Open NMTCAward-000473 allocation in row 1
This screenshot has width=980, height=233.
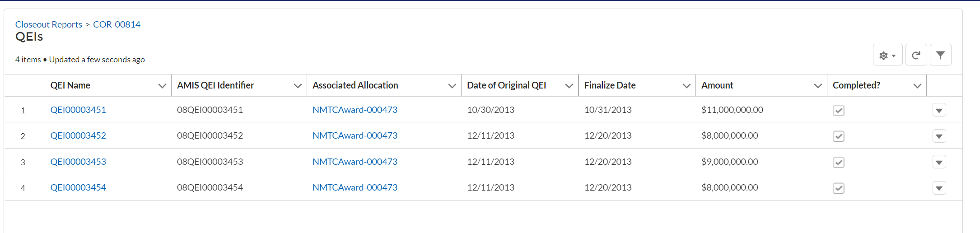[355, 110]
